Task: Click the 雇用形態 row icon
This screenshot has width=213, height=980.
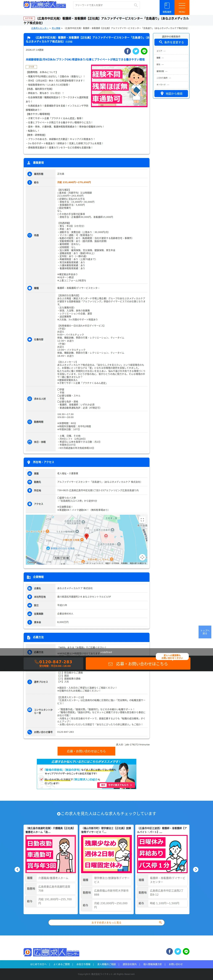Action: (x=30, y=174)
